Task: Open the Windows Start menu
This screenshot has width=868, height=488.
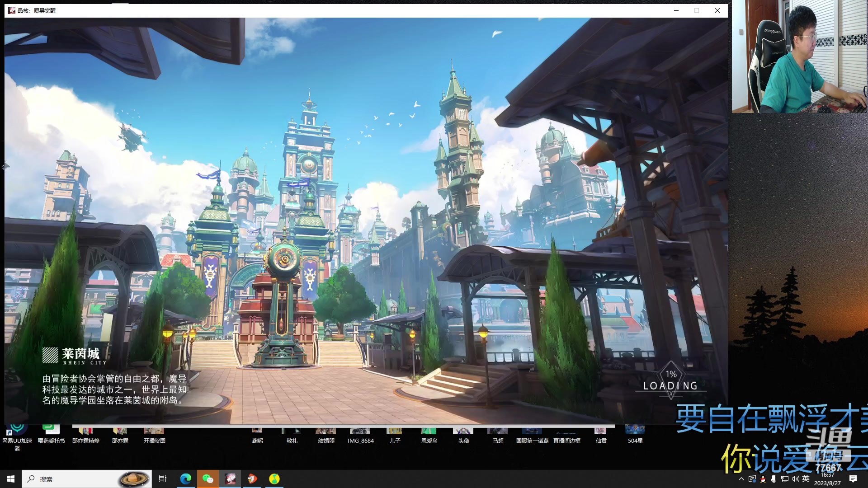Action: [x=11, y=479]
